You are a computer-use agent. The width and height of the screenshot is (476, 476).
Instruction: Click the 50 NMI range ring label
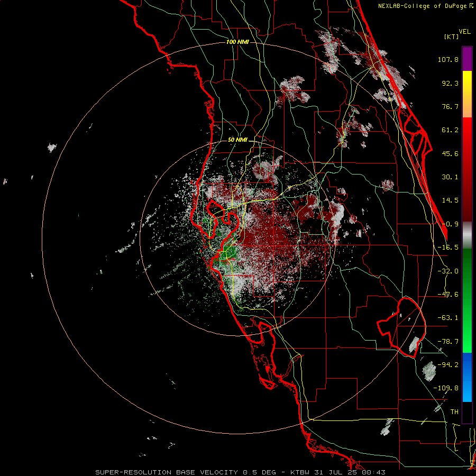click(237, 140)
